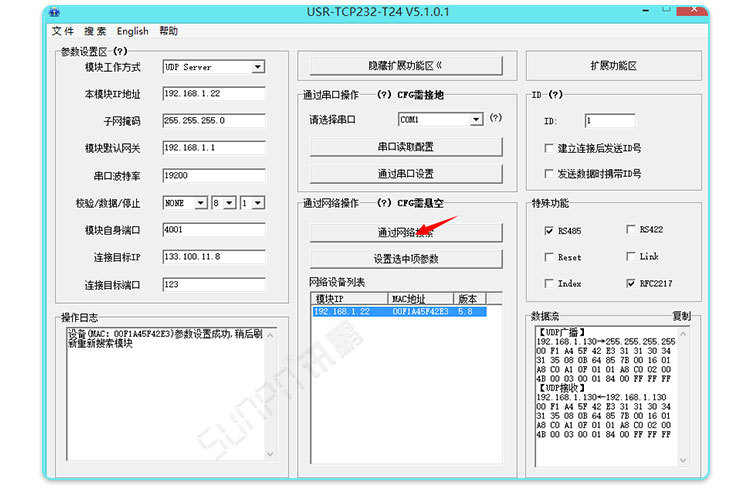Select device row 192.168.1.22 in list
Image resolution: width=750 pixels, height=498 pixels.
tap(399, 312)
